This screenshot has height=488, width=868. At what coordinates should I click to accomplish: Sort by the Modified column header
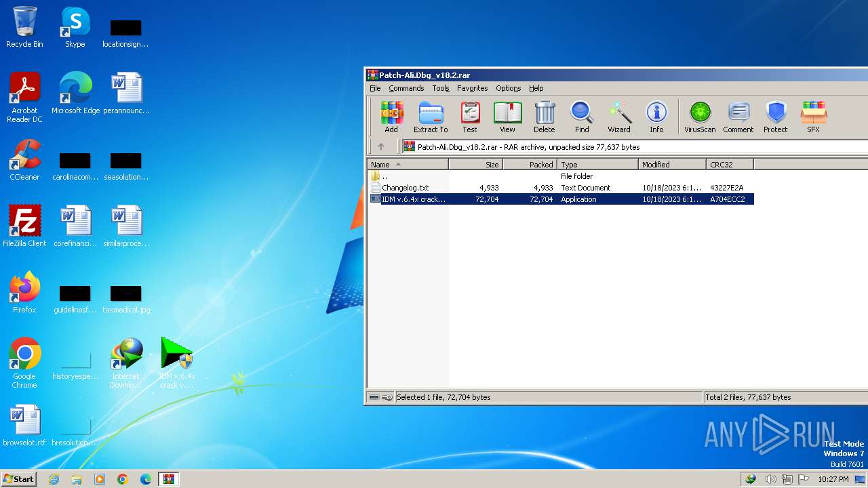672,164
